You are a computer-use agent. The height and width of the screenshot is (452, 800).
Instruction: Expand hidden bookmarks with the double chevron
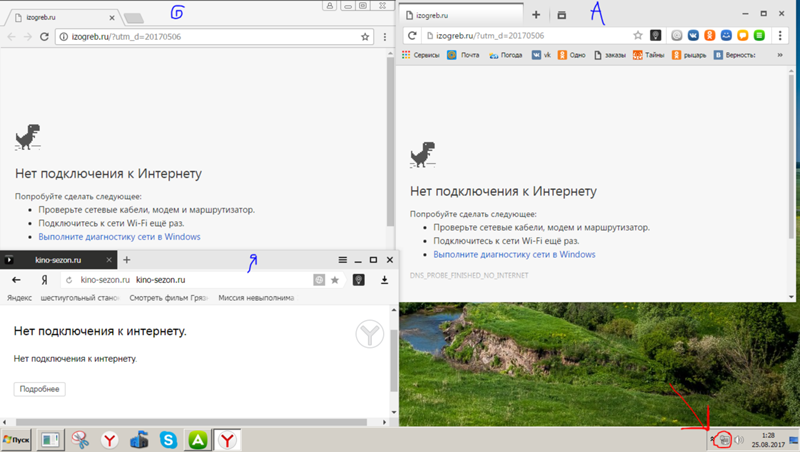coord(786,55)
